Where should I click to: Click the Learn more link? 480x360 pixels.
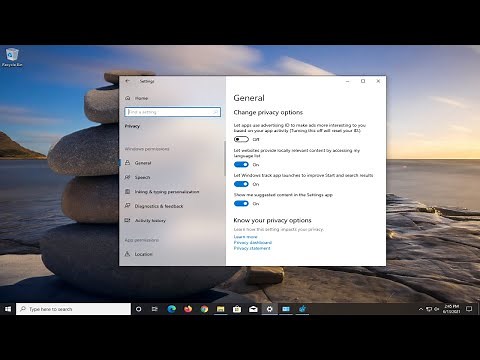[x=245, y=237]
